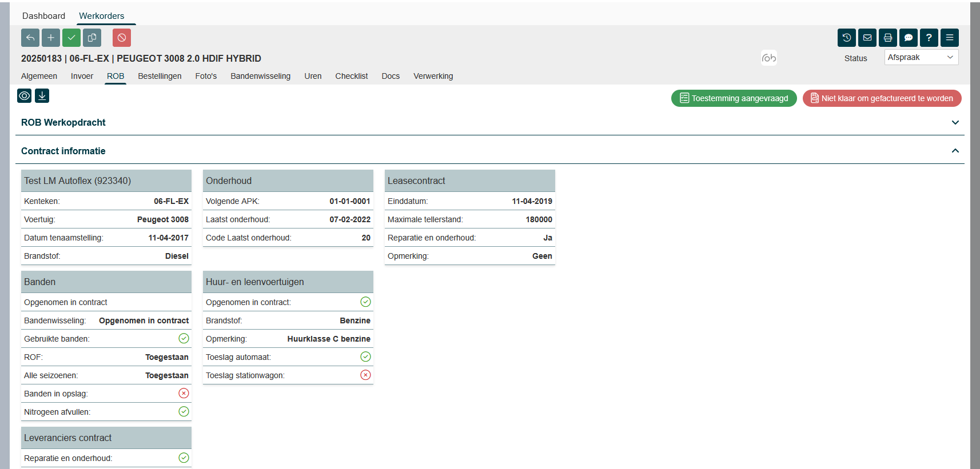Click the envelope email icon
The height and width of the screenshot is (469, 980).
(x=867, y=38)
